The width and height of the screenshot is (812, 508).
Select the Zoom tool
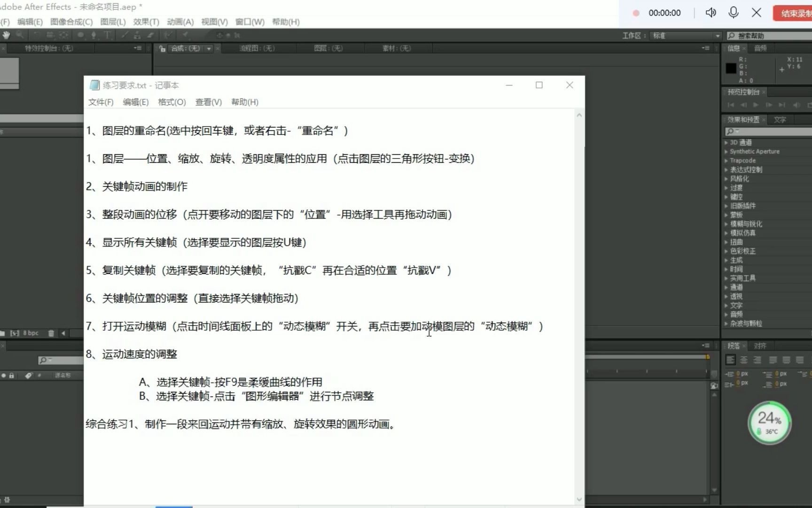pyautogui.click(x=20, y=34)
